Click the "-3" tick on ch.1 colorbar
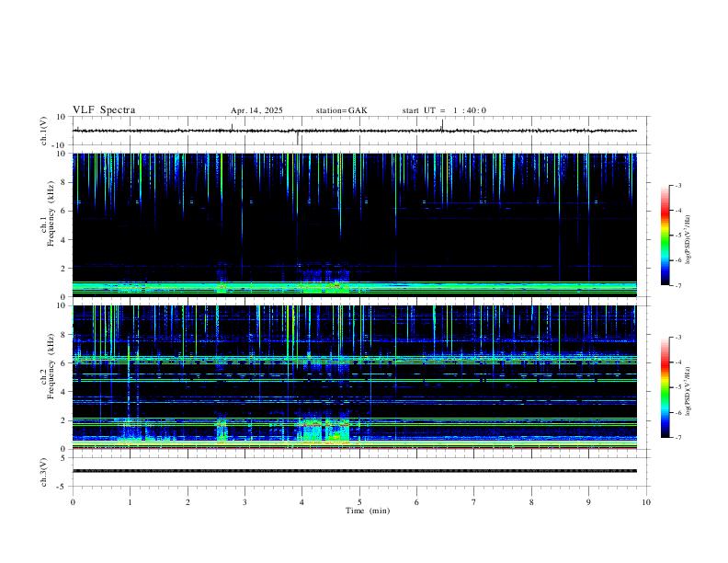Viewport: 728px width, 563px height. pyautogui.click(x=677, y=185)
